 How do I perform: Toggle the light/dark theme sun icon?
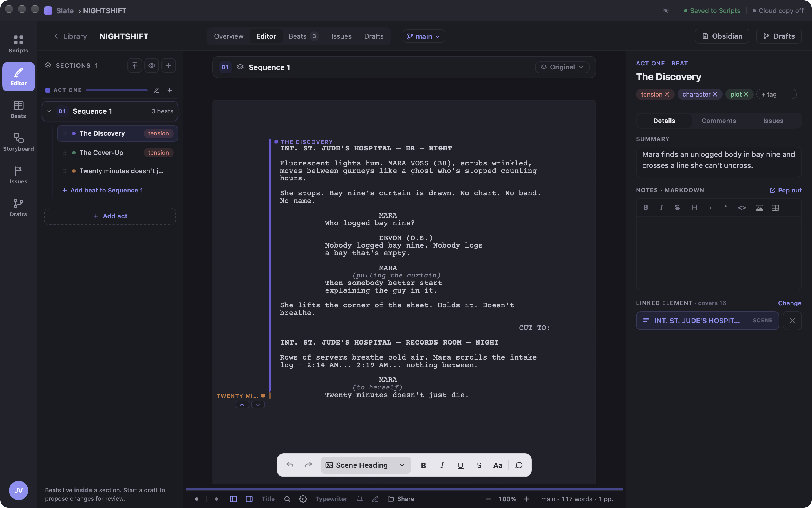click(666, 11)
